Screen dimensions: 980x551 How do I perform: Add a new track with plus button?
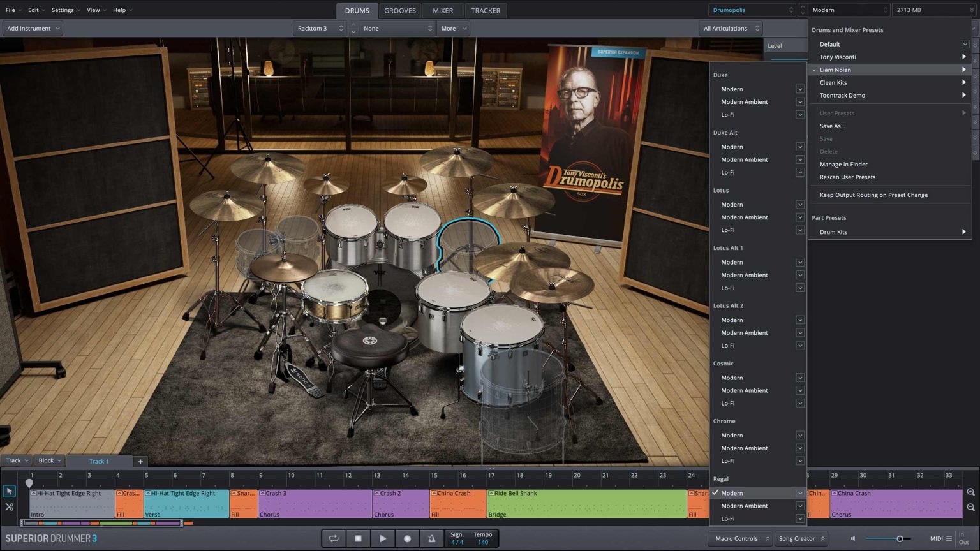(x=140, y=461)
